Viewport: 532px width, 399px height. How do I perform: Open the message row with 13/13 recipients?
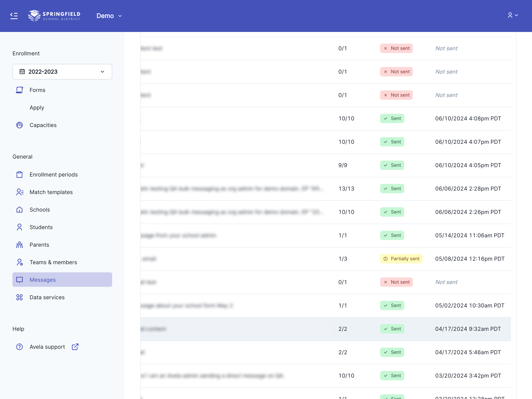tap(346, 189)
